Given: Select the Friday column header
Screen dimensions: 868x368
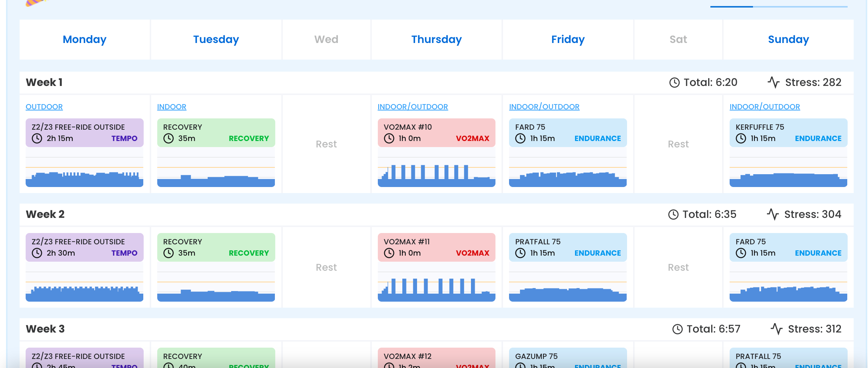Looking at the screenshot, I should (x=568, y=39).
